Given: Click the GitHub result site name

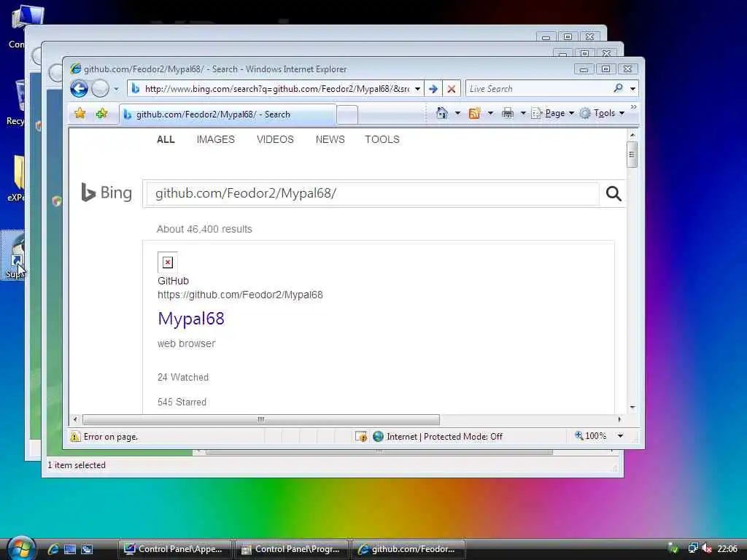Looking at the screenshot, I should (173, 281).
